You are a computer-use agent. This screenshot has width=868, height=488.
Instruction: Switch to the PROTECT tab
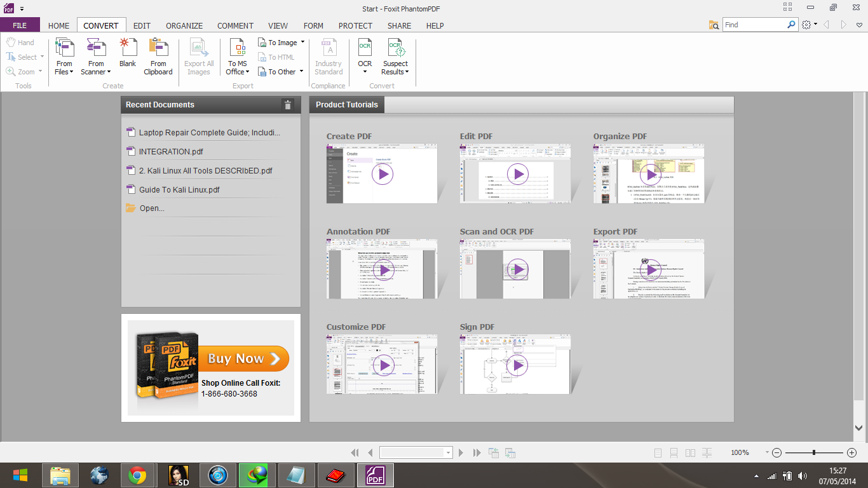tap(355, 25)
